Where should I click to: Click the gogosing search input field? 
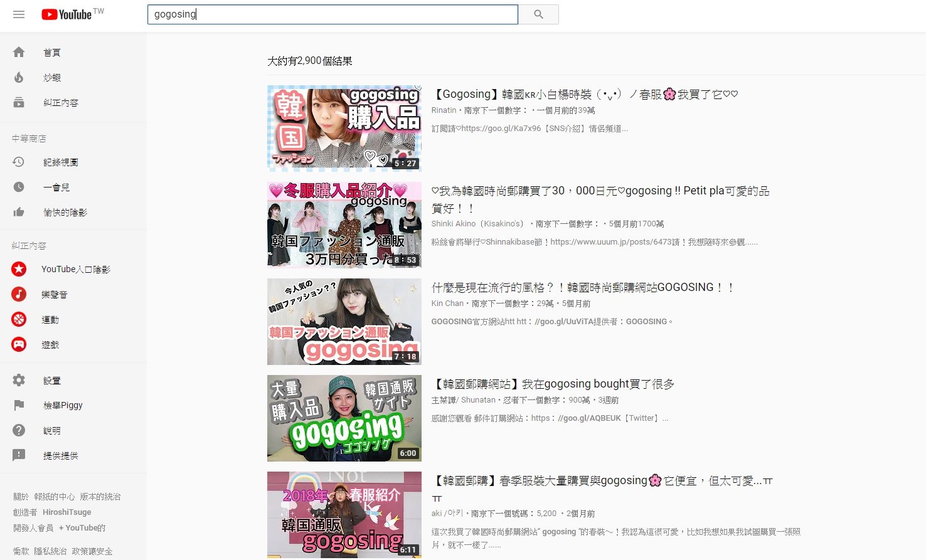point(333,14)
